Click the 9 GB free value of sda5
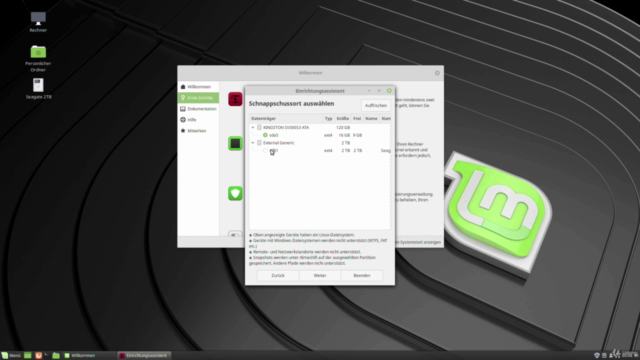 357,135
